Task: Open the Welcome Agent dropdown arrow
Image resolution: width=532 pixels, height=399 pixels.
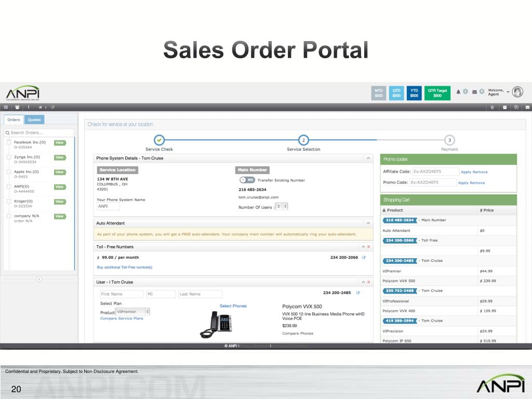Action: tap(508, 92)
